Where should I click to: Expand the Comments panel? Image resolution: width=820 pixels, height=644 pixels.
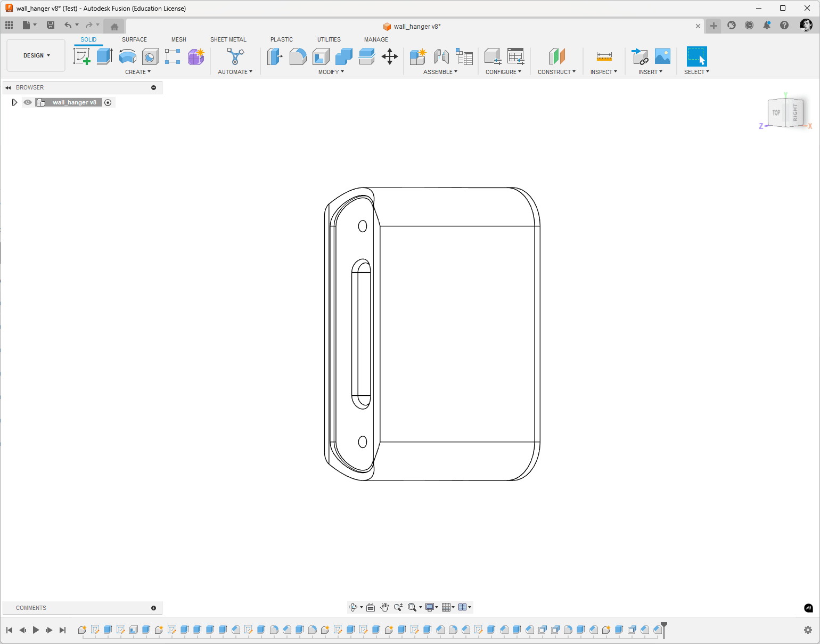coord(154,608)
